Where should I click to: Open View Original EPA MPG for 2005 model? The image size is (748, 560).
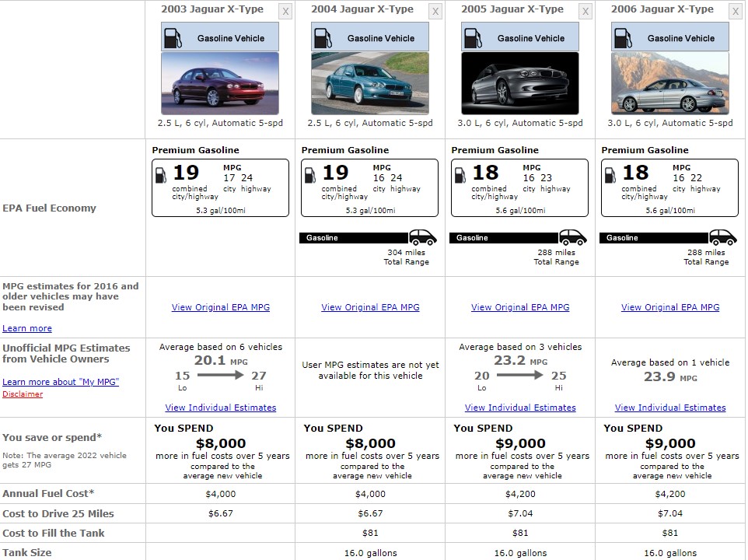[520, 307]
